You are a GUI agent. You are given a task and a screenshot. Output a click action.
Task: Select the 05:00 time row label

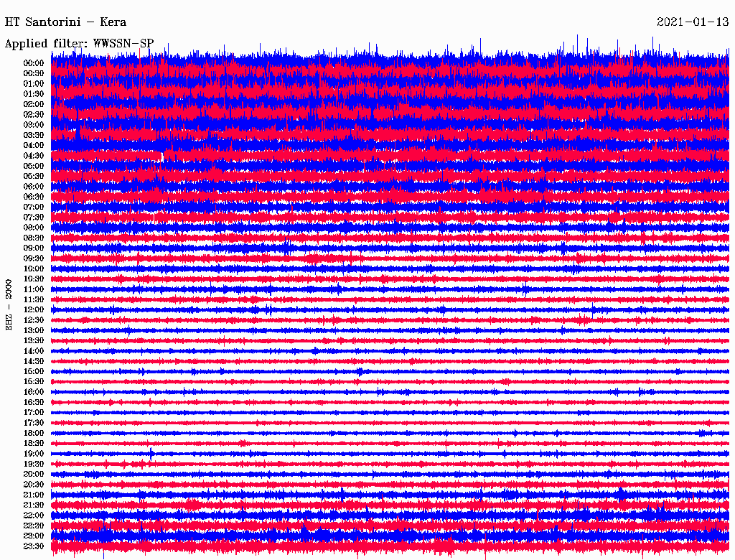(34, 166)
